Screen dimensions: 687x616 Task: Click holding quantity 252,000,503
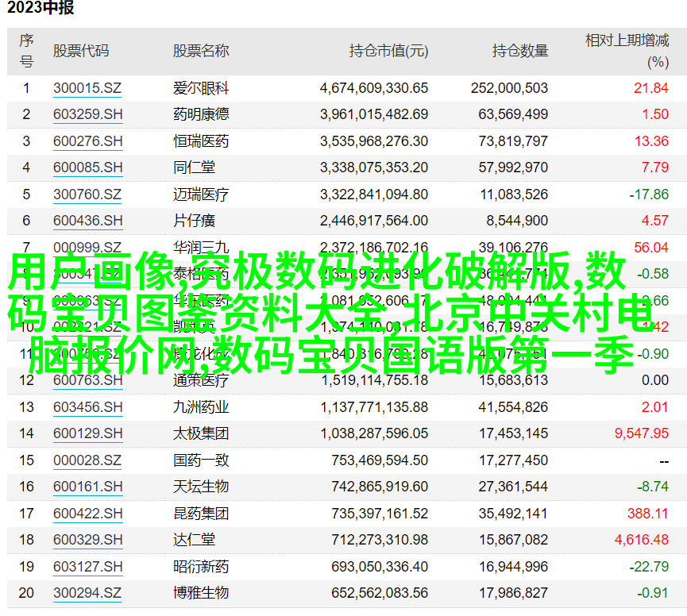509,88
